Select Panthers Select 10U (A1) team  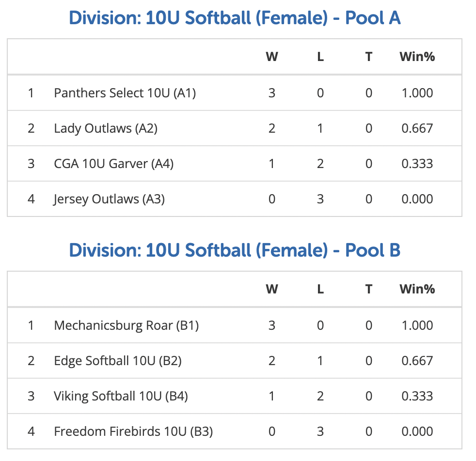[125, 93]
